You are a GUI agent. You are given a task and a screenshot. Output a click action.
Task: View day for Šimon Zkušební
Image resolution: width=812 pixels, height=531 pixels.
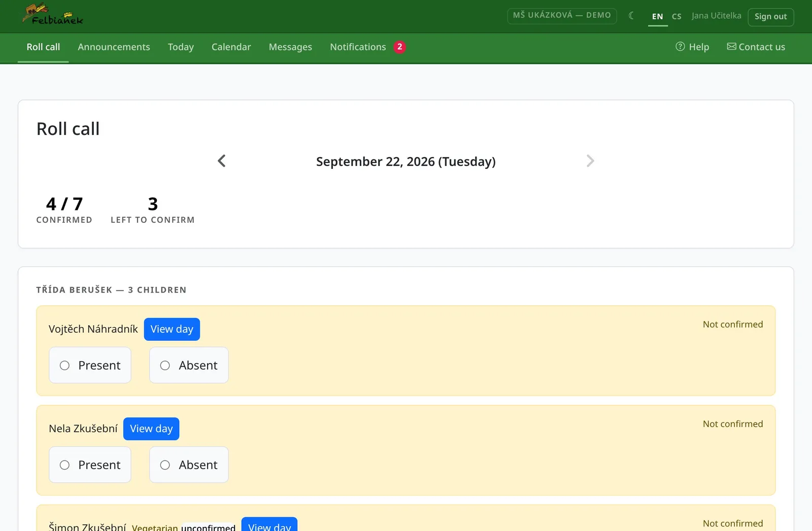[x=269, y=524]
